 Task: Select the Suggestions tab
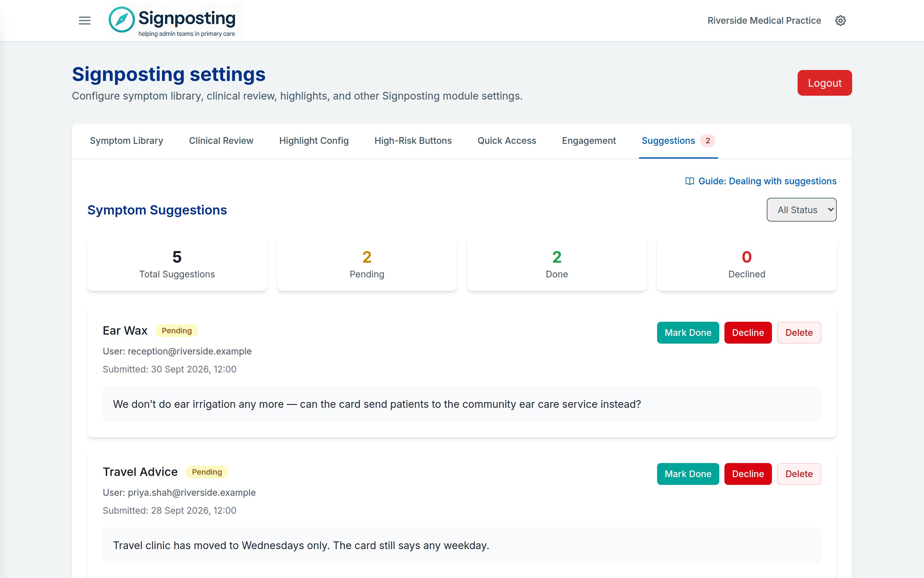(678, 141)
